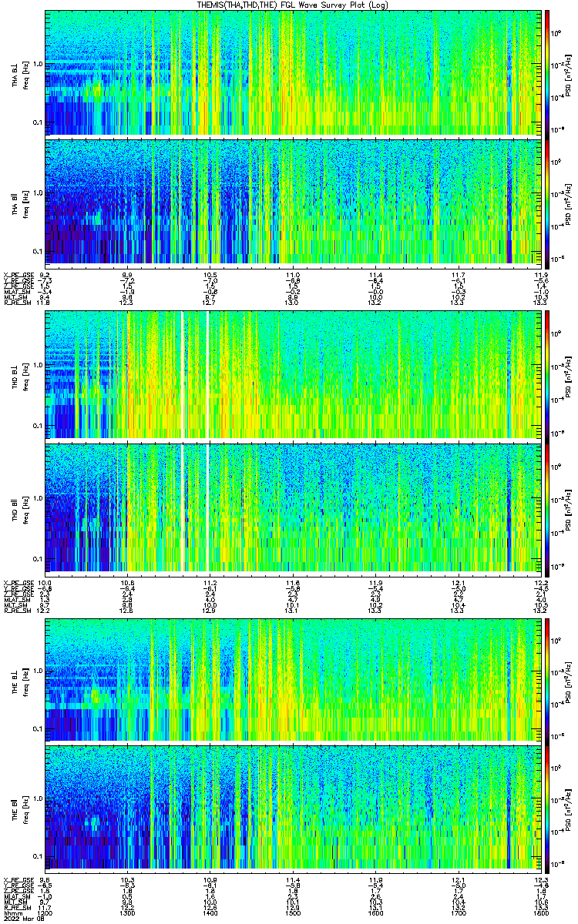Image resolution: width=578 pixels, height=924 pixels.
Task: Click the 1.0 frequency tick on THA B-perpendicular axis
Action: coord(37,63)
